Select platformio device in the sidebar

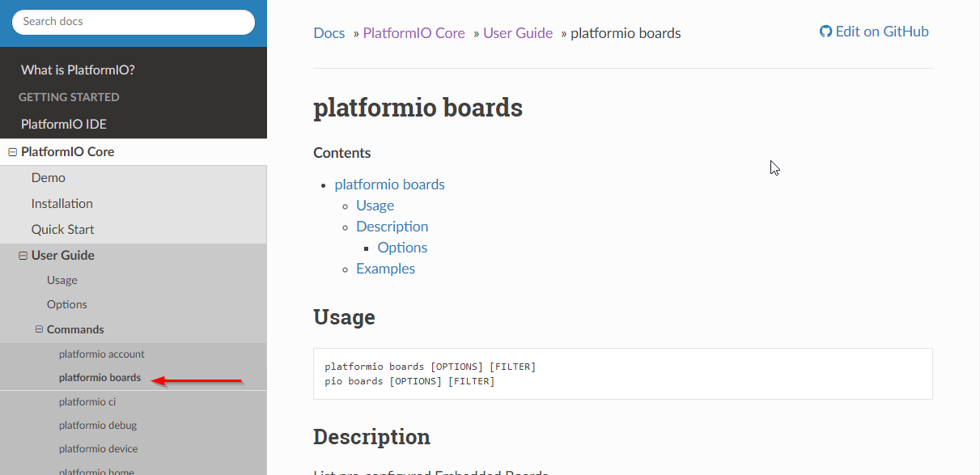point(98,448)
